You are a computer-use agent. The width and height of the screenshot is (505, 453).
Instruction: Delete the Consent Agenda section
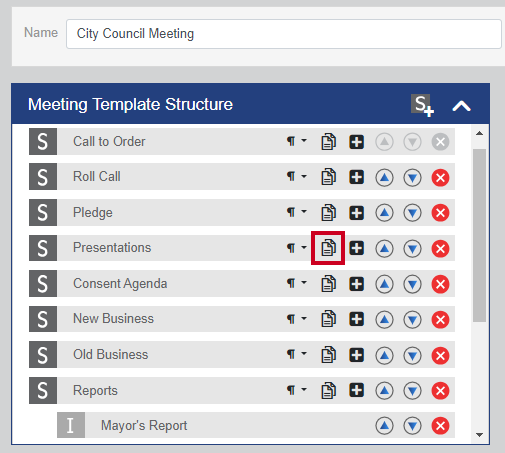pos(440,284)
